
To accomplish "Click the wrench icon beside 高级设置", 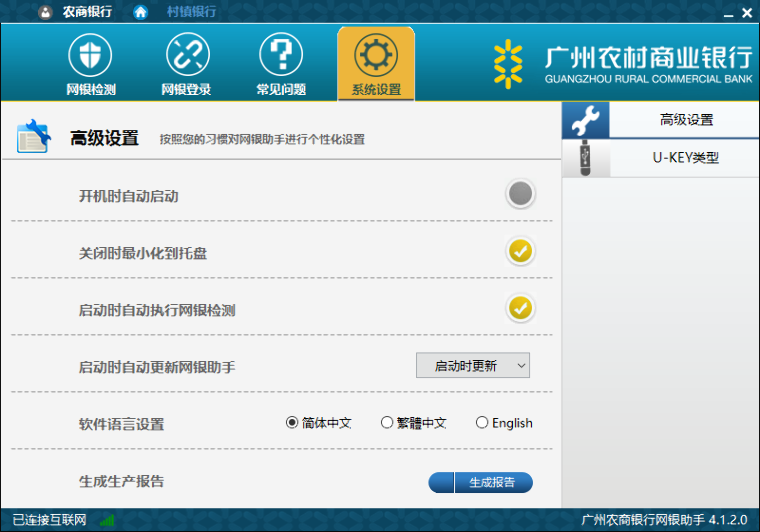I will (585, 120).
